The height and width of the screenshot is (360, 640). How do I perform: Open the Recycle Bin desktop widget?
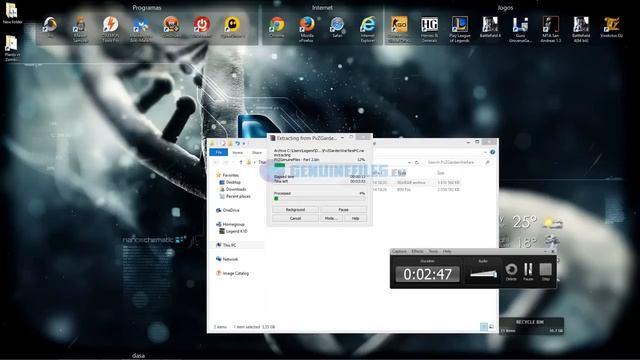click(x=531, y=326)
